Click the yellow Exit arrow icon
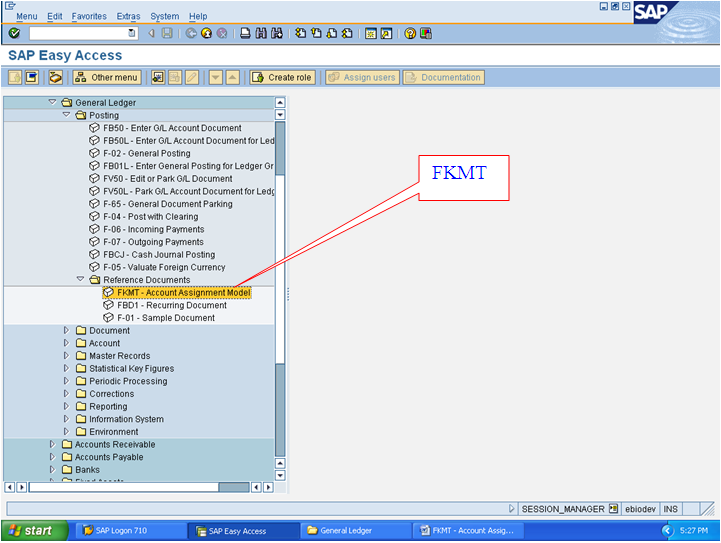This screenshot has height=543, width=721. [206, 33]
